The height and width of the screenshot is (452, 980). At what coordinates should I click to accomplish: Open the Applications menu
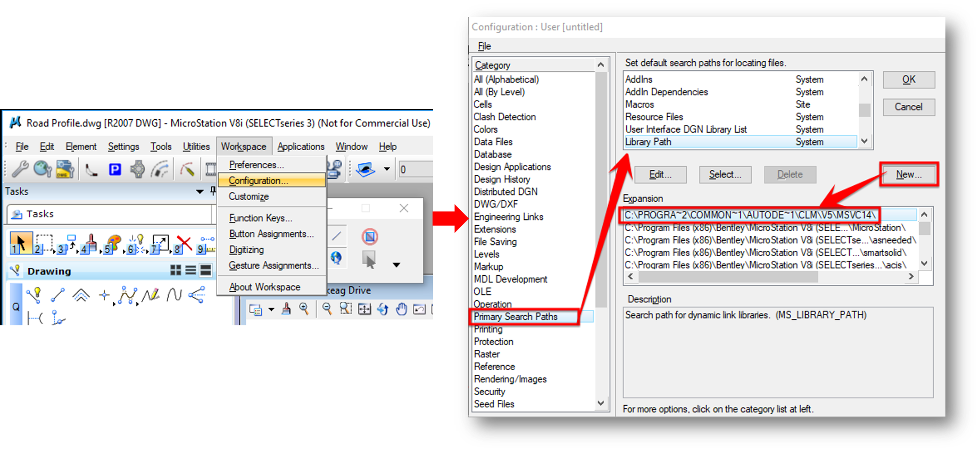point(301,146)
